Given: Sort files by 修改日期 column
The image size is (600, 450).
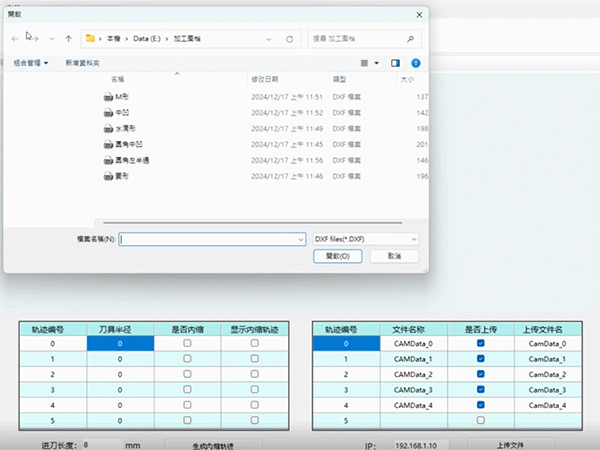Looking at the screenshot, I should (x=265, y=78).
